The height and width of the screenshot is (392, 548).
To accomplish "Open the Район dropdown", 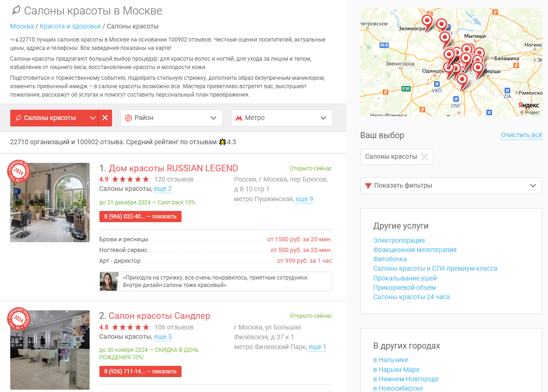I will (x=171, y=118).
